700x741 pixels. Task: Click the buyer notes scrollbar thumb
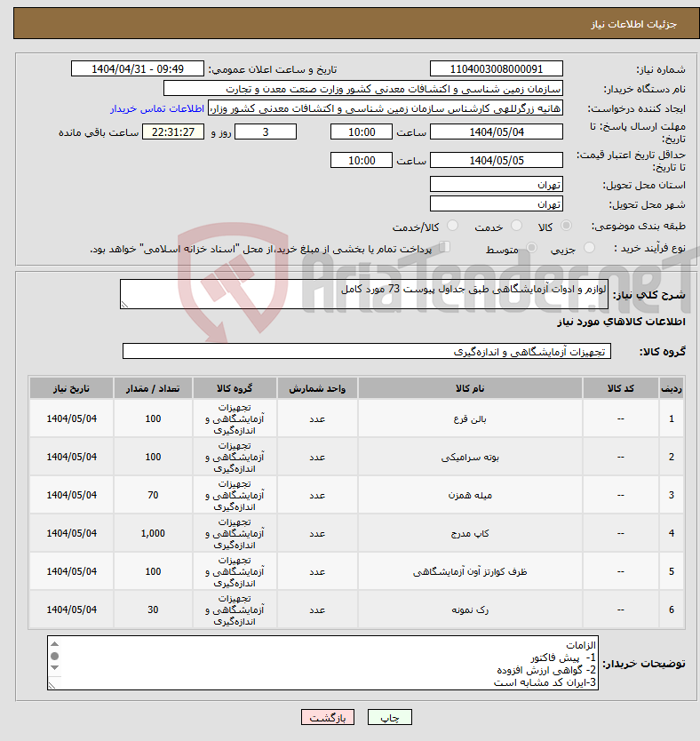point(55,656)
